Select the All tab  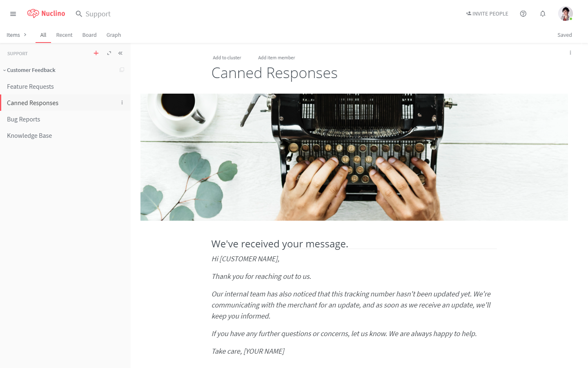click(x=43, y=35)
